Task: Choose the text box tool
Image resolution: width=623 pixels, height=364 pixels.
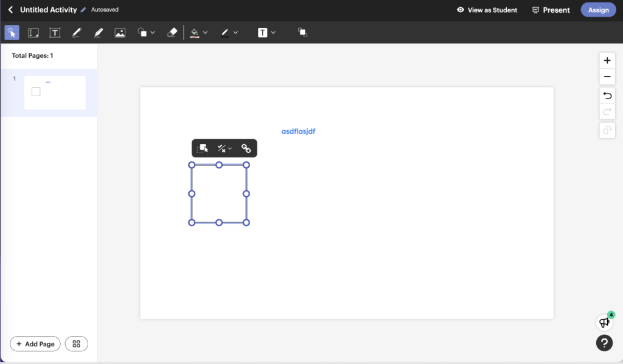Action: pos(55,33)
